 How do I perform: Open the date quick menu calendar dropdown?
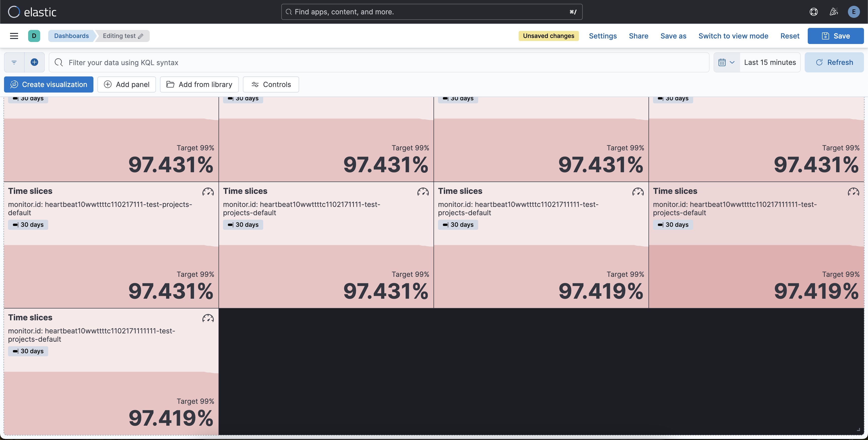pos(727,62)
